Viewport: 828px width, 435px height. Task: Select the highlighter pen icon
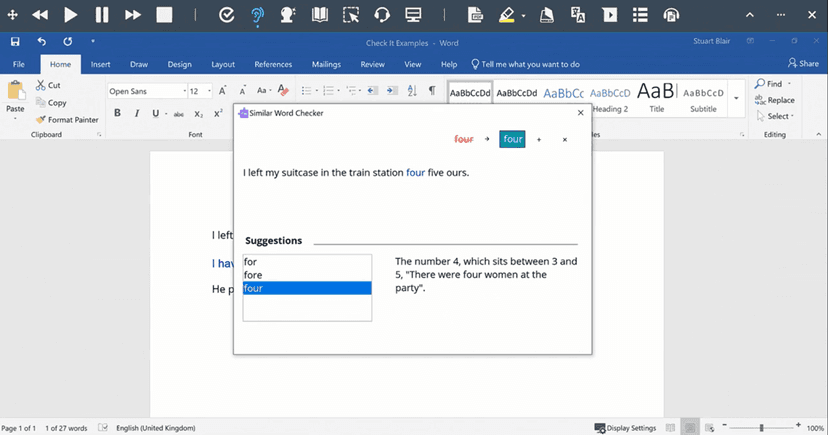click(507, 15)
